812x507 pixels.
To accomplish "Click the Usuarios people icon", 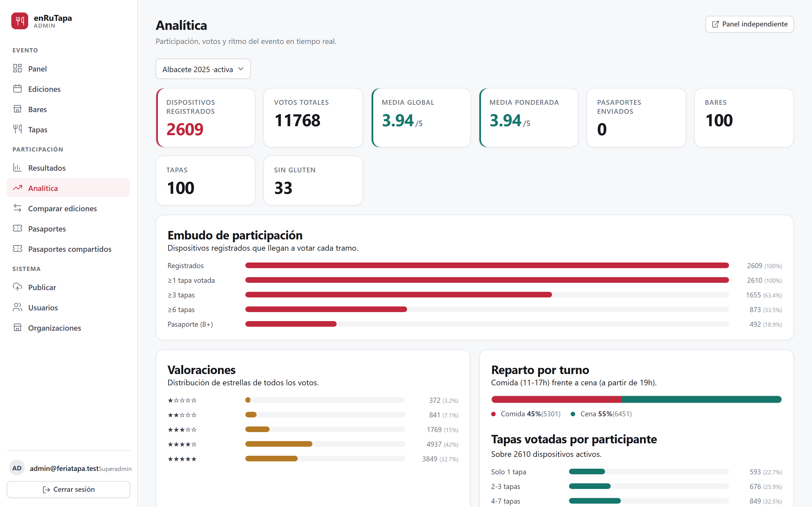I will pos(17,308).
